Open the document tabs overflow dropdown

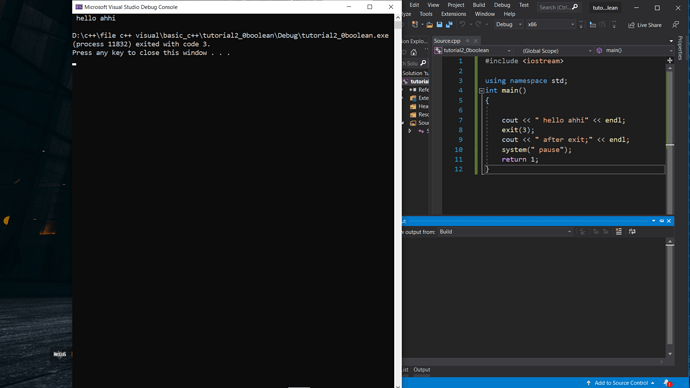click(x=671, y=41)
